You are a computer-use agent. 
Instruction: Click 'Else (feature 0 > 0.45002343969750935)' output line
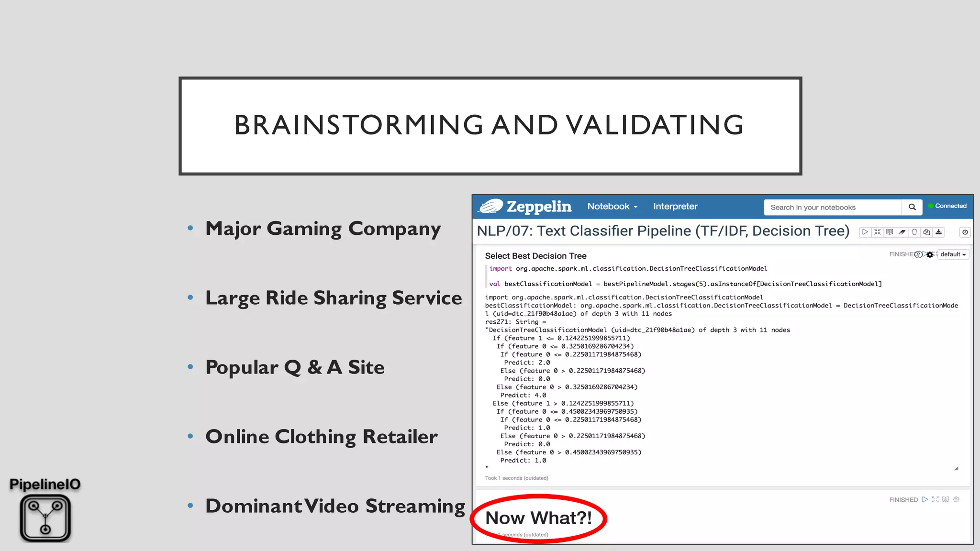point(569,452)
